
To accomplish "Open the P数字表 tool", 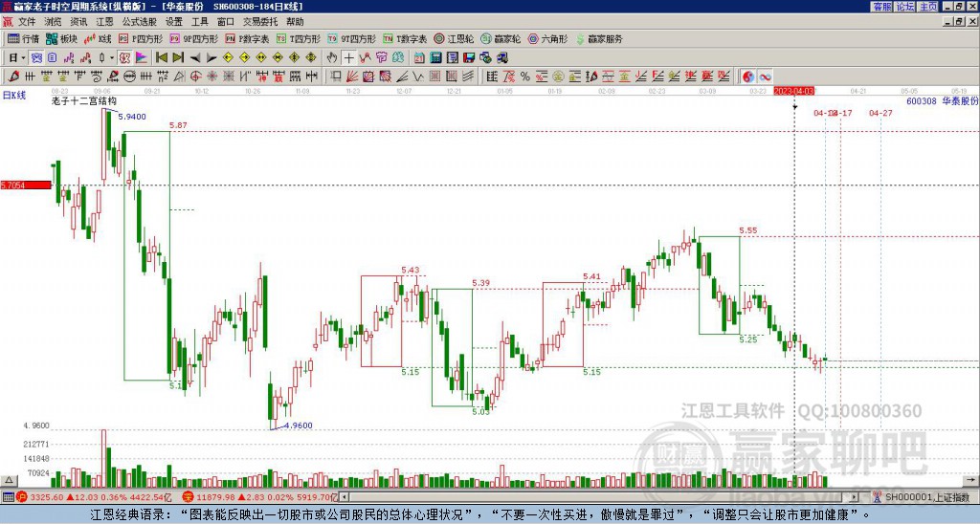I will pyautogui.click(x=247, y=38).
